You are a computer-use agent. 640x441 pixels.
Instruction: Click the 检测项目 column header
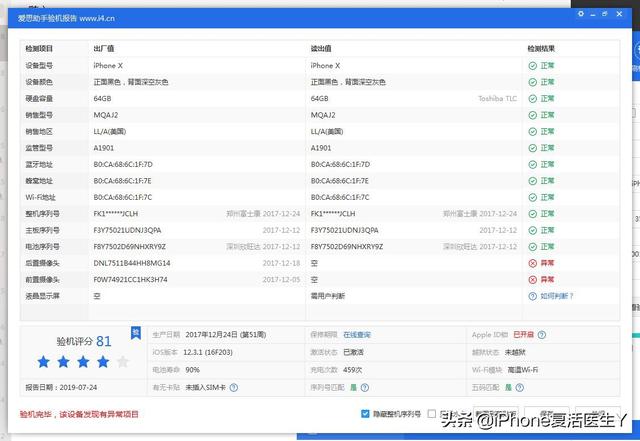[39, 49]
